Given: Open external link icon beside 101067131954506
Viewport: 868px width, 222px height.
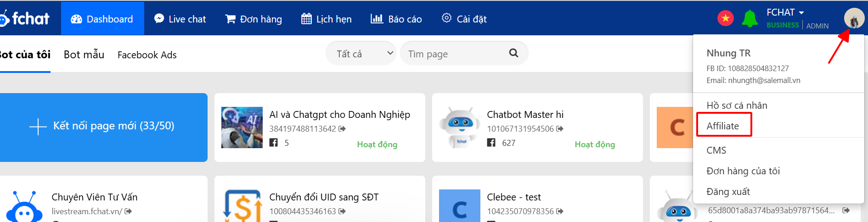Looking at the screenshot, I should [x=560, y=129].
